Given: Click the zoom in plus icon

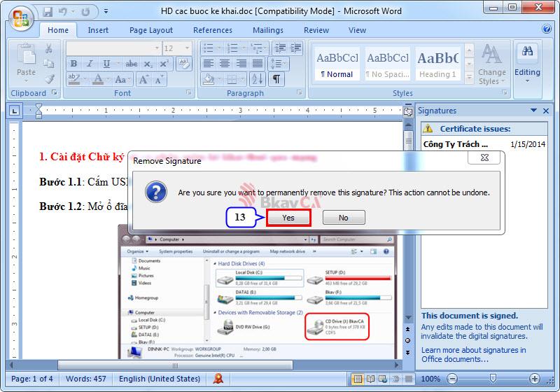Looking at the screenshot, I should pos(535,379).
